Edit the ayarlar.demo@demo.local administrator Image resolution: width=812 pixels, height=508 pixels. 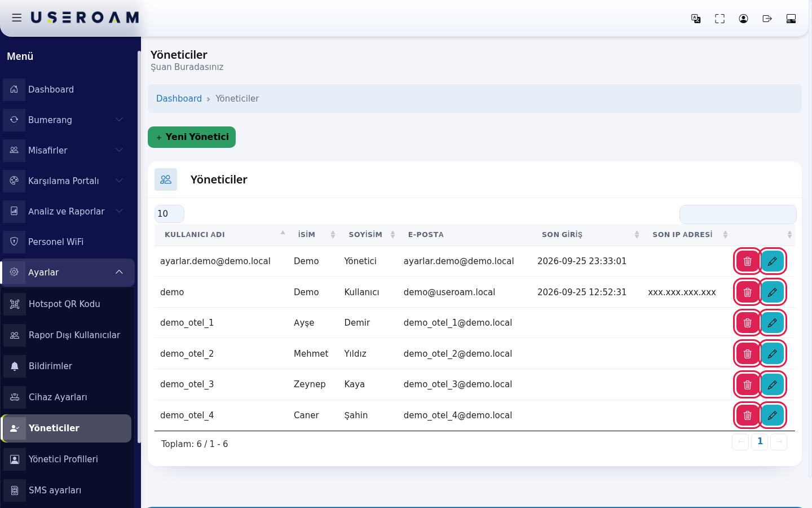coord(772,261)
